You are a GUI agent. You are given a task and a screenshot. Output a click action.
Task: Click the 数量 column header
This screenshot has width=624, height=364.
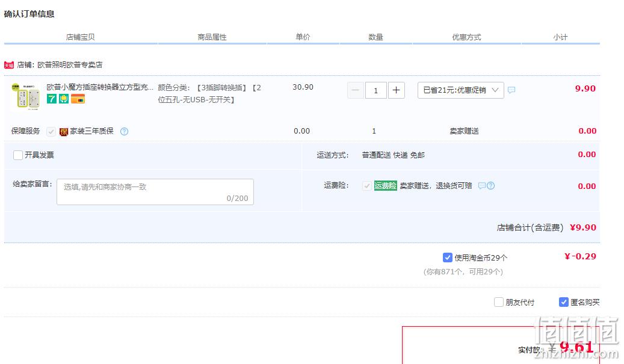[x=375, y=37]
